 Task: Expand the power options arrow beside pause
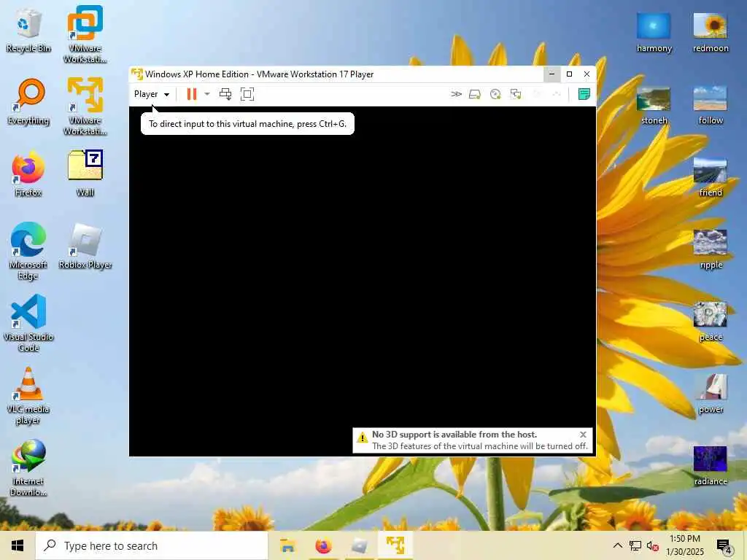point(207,94)
